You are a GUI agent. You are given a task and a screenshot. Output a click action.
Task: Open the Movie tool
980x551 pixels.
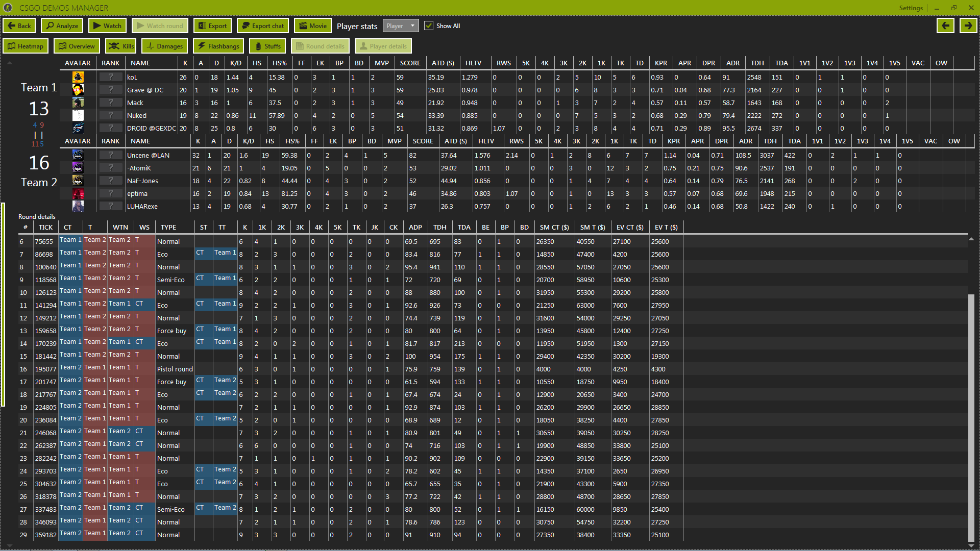(x=312, y=26)
